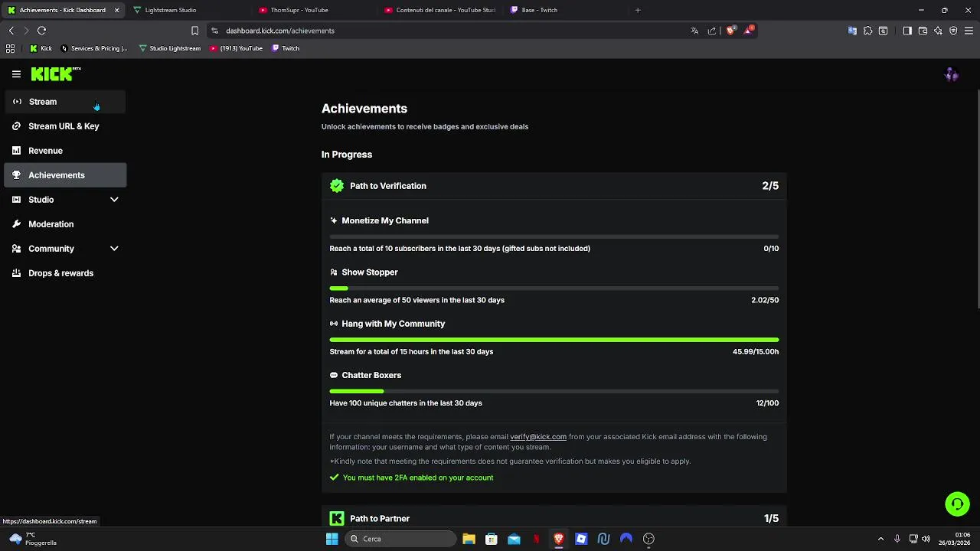Open the Netflix taskbar icon
Viewport: 980px width, 551px height.
(x=536, y=539)
